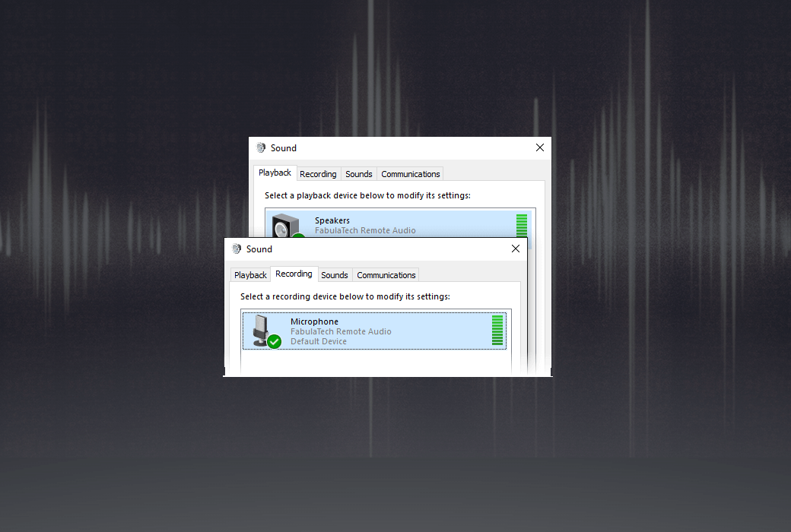Close the Recording Sound window
791x532 pixels.
point(515,249)
